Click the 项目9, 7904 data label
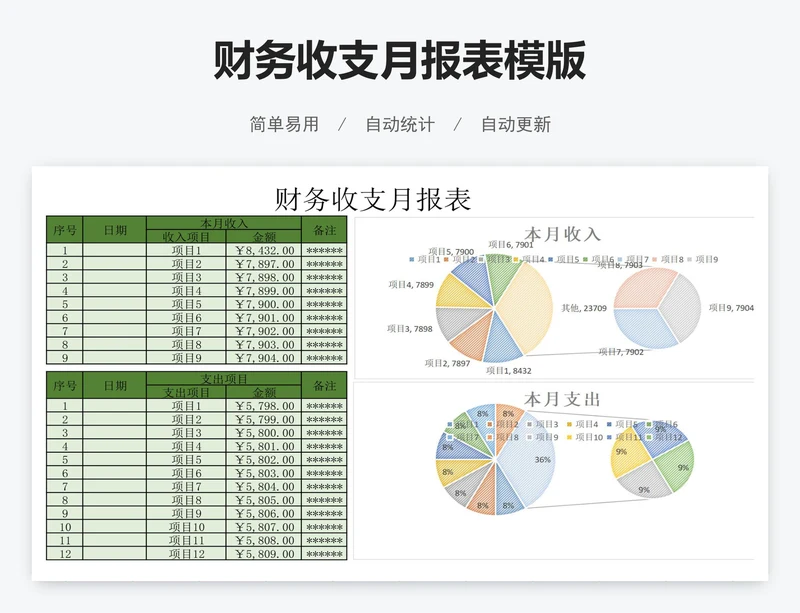Viewport: 800px width, 613px height. pos(731,308)
